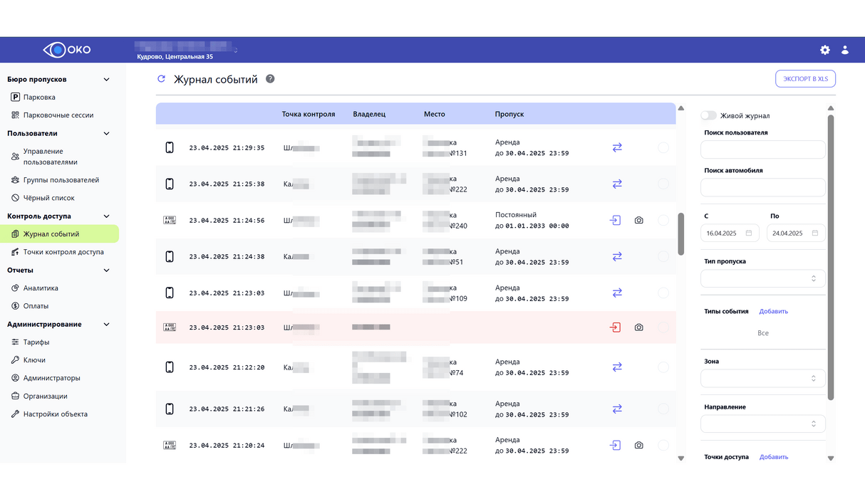The height and width of the screenshot is (504, 865).
Task: Click event table scroll down arrow
Action: [x=681, y=458]
